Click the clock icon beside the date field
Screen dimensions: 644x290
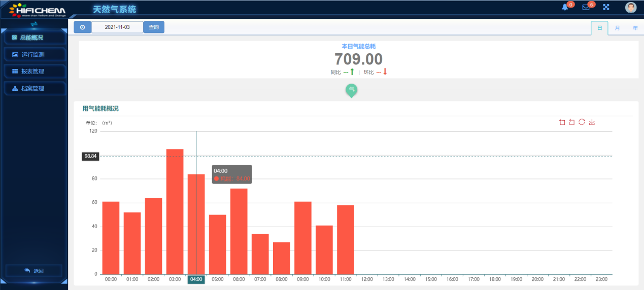[x=82, y=27]
